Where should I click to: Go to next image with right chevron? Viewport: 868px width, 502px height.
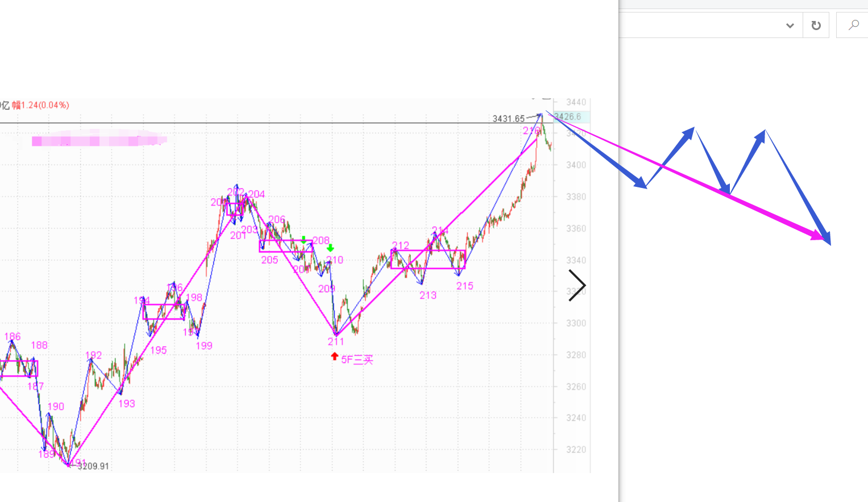pos(577,285)
